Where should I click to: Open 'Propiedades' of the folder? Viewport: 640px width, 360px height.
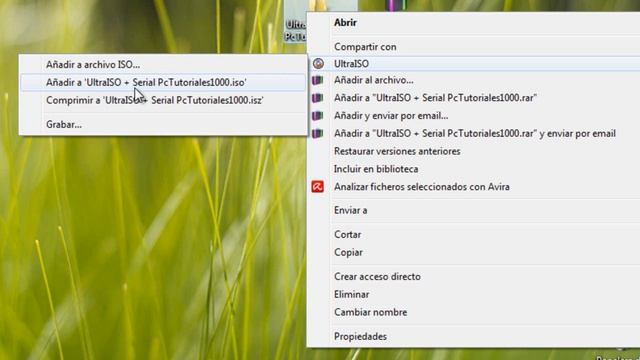[474, 337]
